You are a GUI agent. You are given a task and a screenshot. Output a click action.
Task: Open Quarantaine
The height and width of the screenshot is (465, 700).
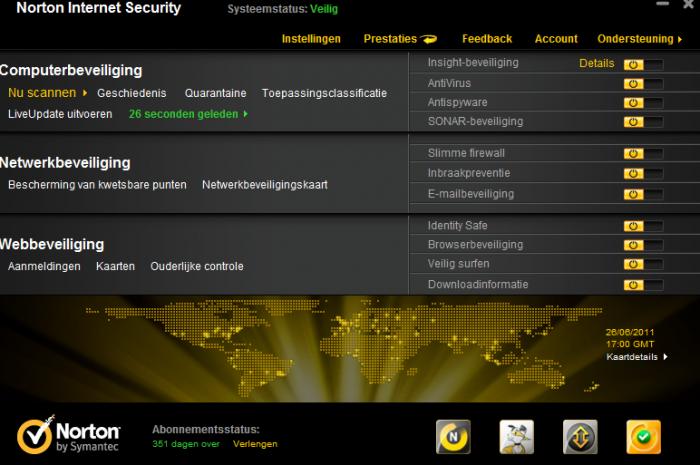coord(216,93)
